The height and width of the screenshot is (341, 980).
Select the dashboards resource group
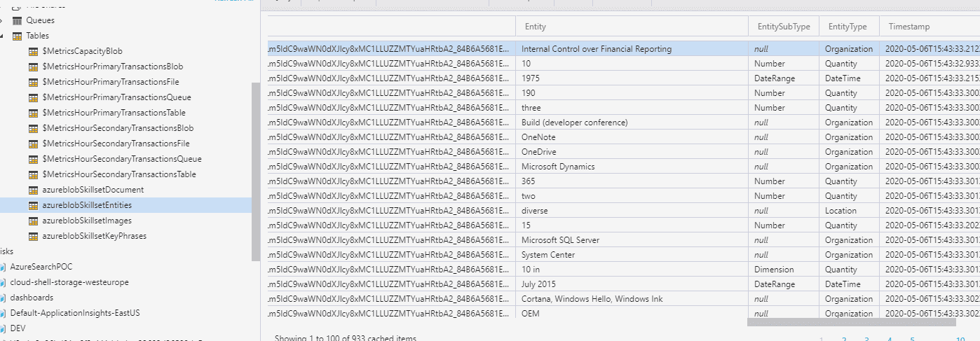pos(32,298)
